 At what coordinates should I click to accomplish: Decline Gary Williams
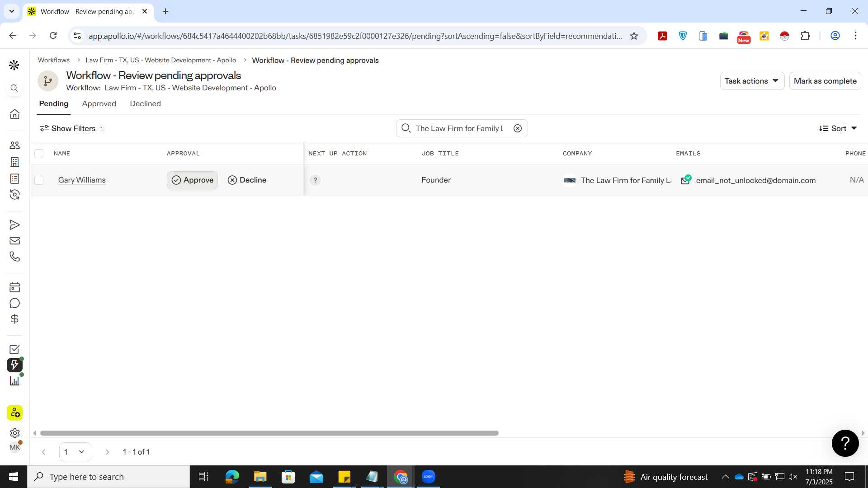click(247, 180)
